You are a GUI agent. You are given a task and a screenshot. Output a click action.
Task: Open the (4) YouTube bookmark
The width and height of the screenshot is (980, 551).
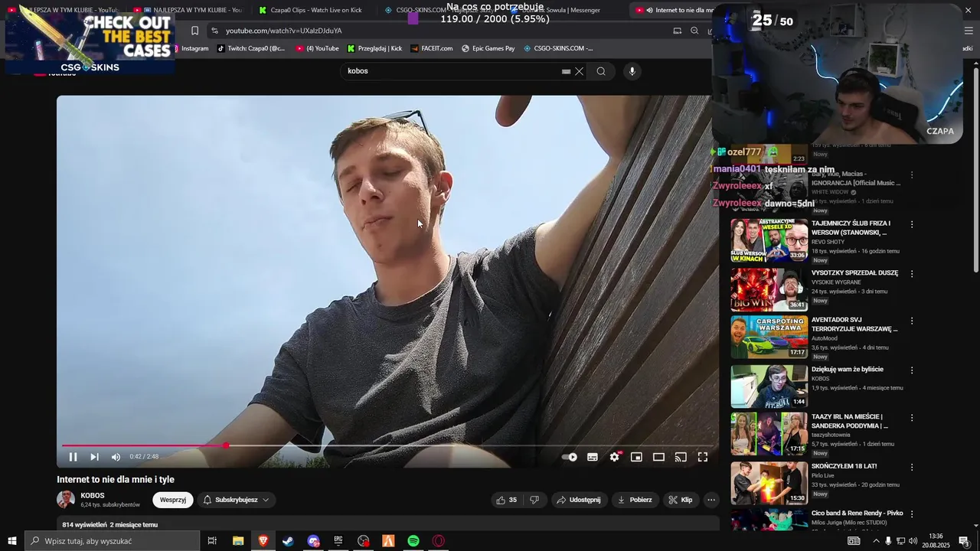[x=317, y=48]
